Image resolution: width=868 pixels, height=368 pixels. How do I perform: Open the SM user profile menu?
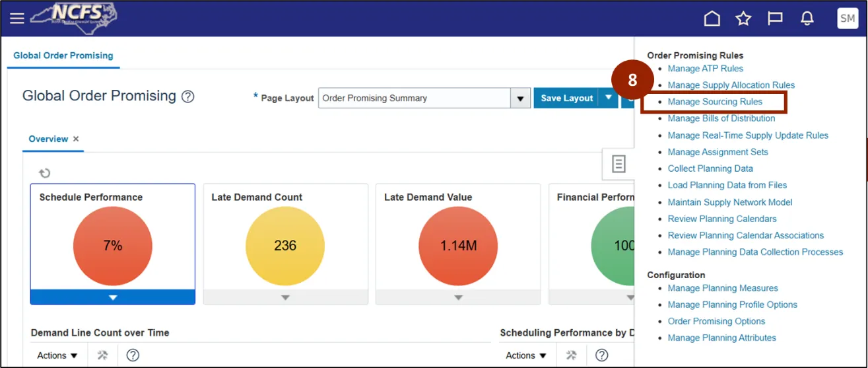pyautogui.click(x=847, y=18)
